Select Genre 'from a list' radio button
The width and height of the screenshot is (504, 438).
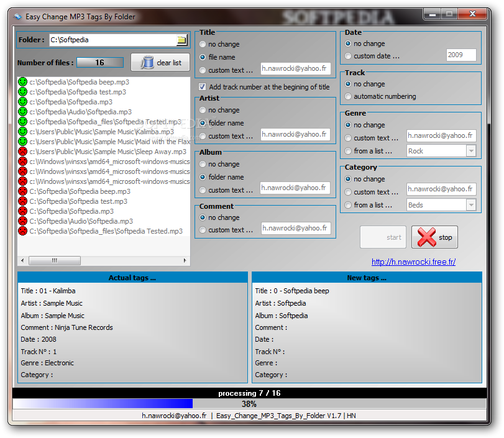point(348,151)
